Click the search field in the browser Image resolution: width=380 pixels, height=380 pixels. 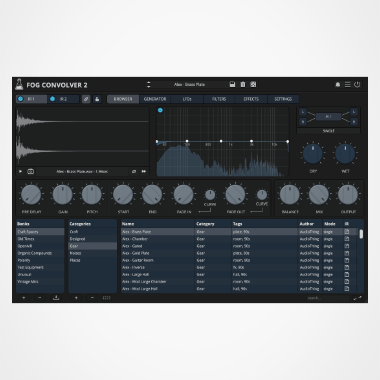point(327,298)
